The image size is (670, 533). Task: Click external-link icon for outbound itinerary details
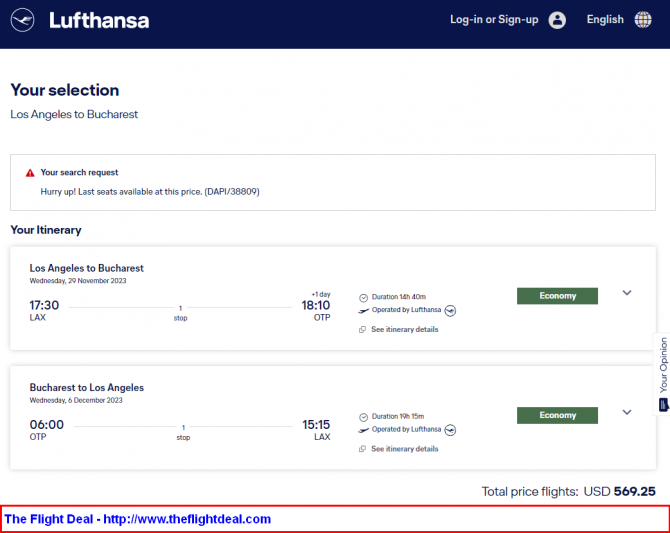[x=362, y=330]
